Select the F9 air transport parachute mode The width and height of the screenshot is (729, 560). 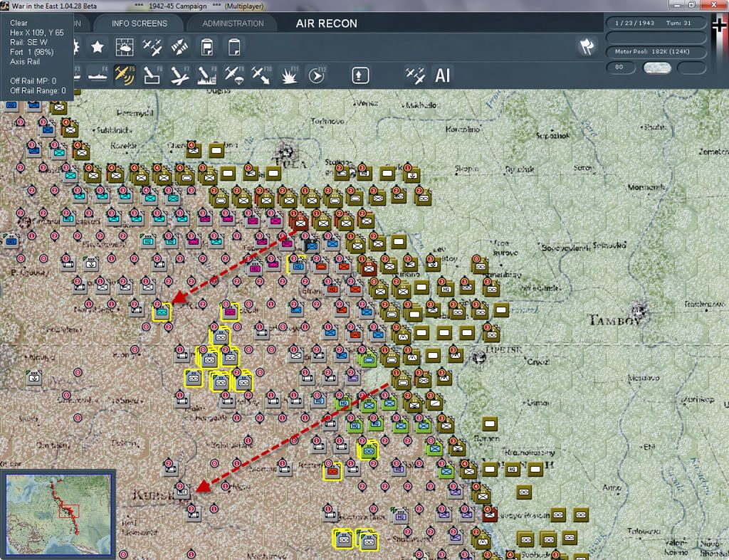coord(234,75)
